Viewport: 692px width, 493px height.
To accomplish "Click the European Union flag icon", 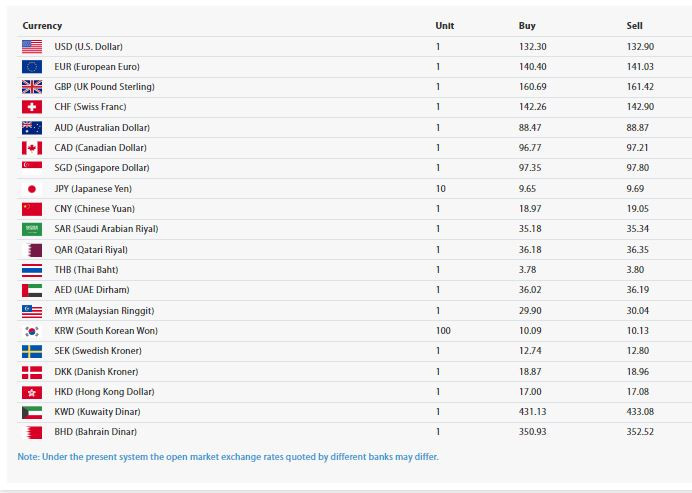I will (32, 67).
